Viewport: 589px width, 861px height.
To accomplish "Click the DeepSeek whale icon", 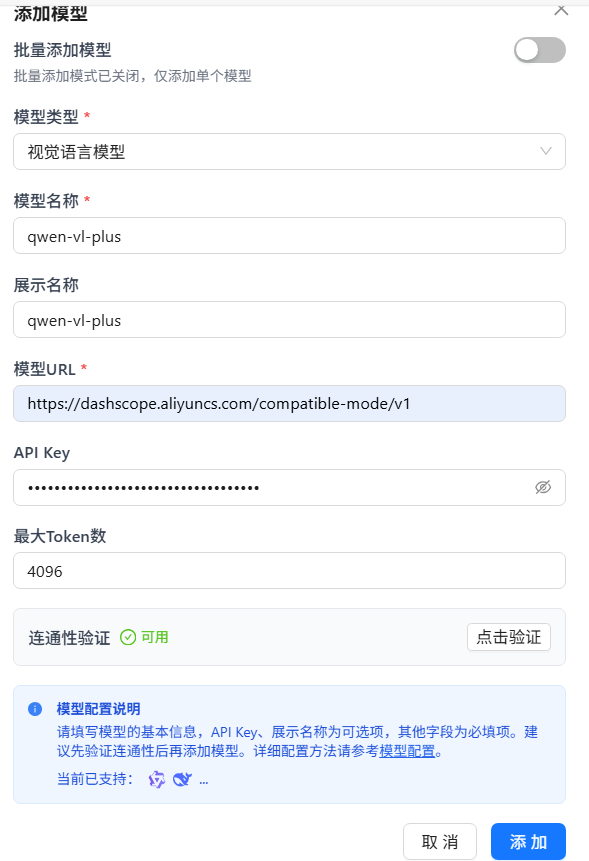I will tap(181, 779).
